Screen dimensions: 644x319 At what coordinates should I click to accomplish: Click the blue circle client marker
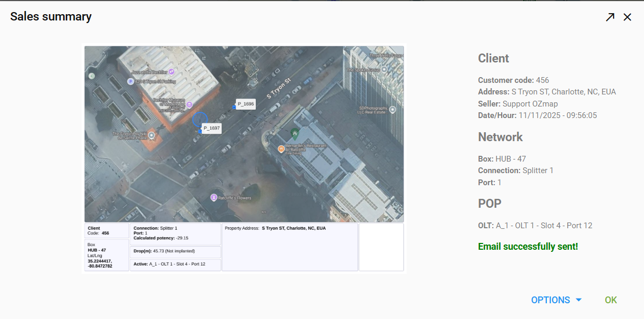200,120
